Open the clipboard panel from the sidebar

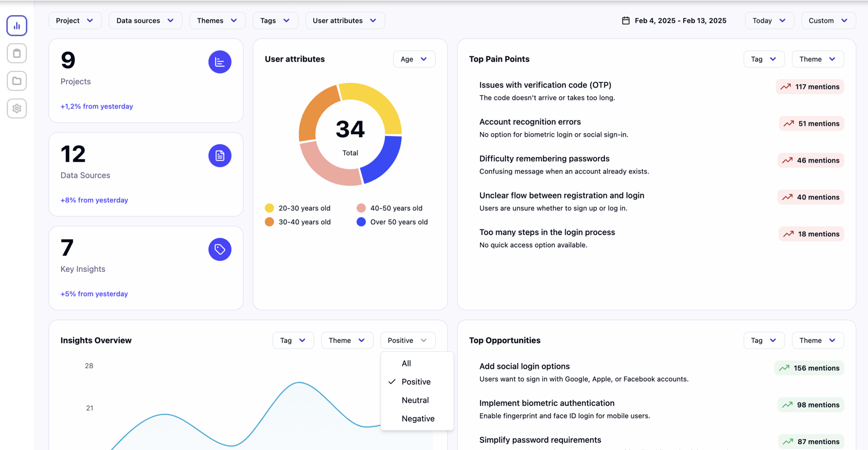[x=17, y=53]
